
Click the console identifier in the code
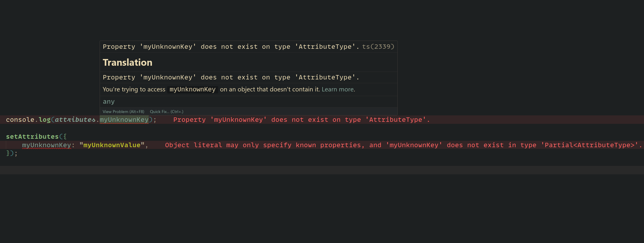coord(20,120)
